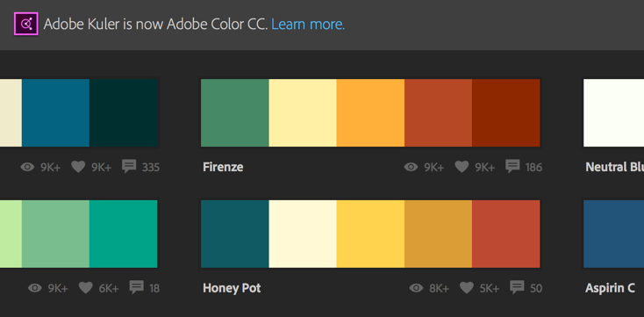Image resolution: width=644 pixels, height=317 pixels.
Task: Click the views eye icon for Firenze
Action: pos(411,167)
